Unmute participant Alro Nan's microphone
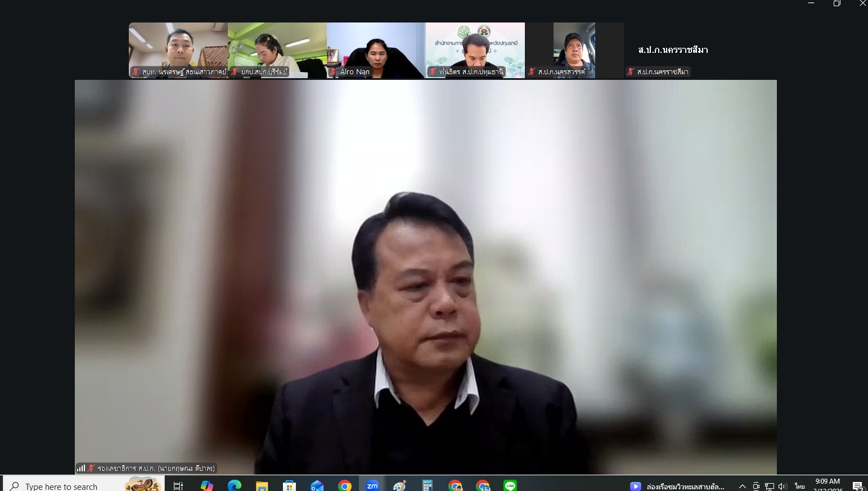This screenshot has width=868, height=491. (x=333, y=72)
